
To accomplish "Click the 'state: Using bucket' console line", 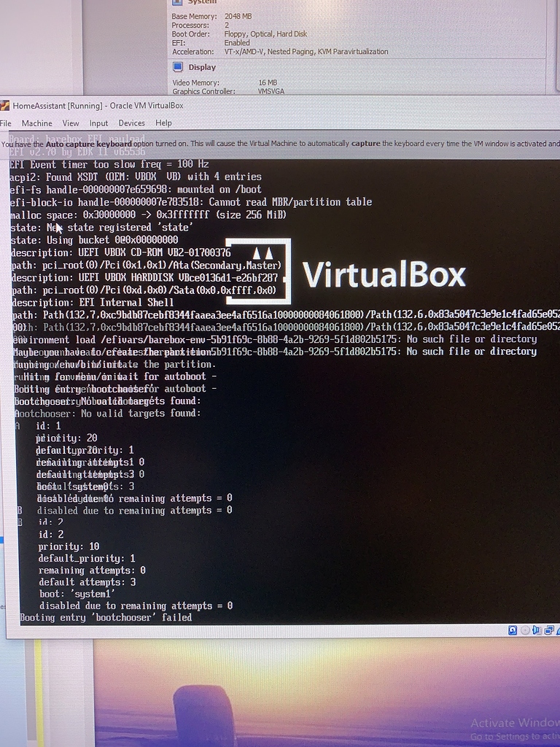I will (94, 240).
